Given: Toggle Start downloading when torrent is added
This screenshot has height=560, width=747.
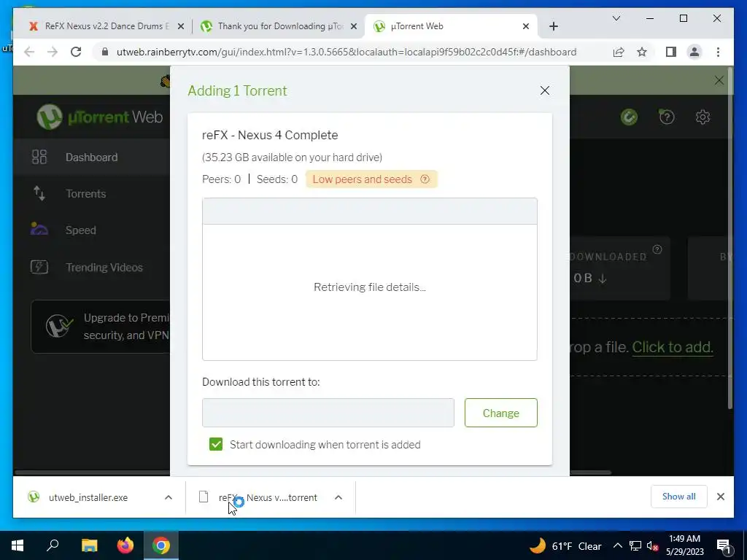Looking at the screenshot, I should tap(216, 444).
